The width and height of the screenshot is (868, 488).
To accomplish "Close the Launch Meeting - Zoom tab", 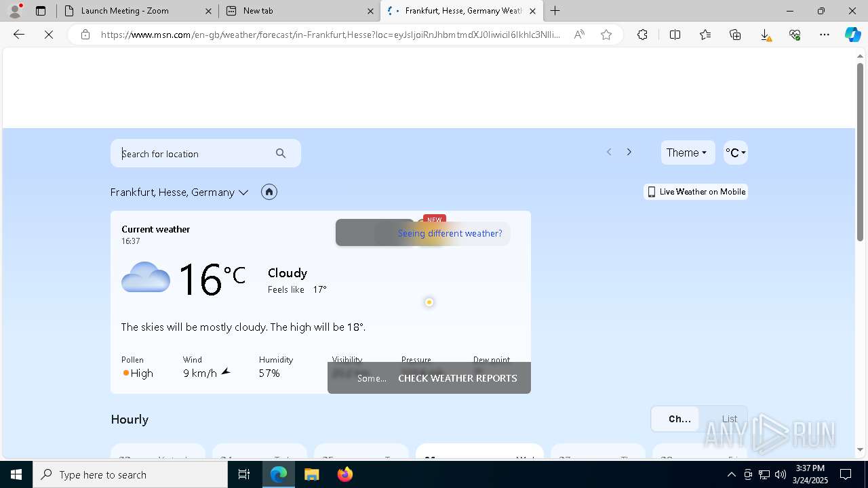I will click(x=208, y=11).
